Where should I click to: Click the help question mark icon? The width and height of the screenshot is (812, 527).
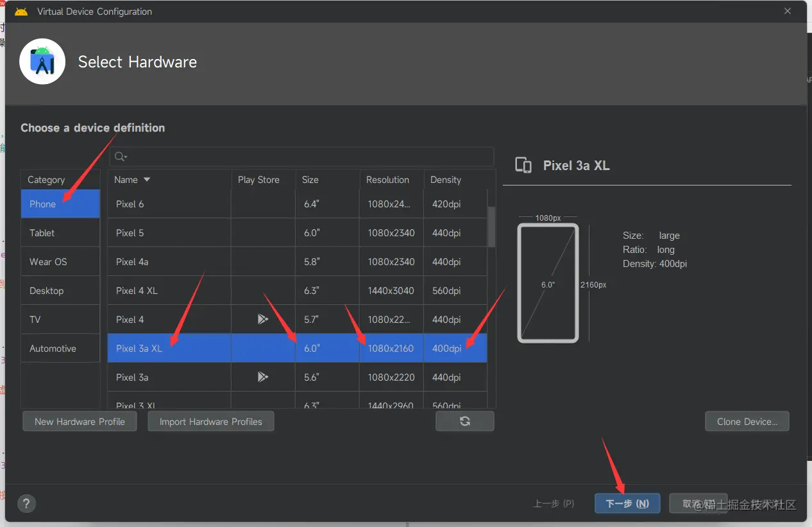26,503
